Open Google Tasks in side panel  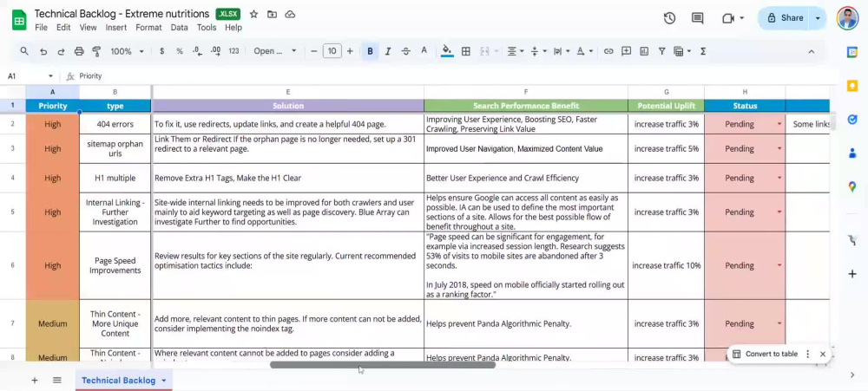pos(852,120)
